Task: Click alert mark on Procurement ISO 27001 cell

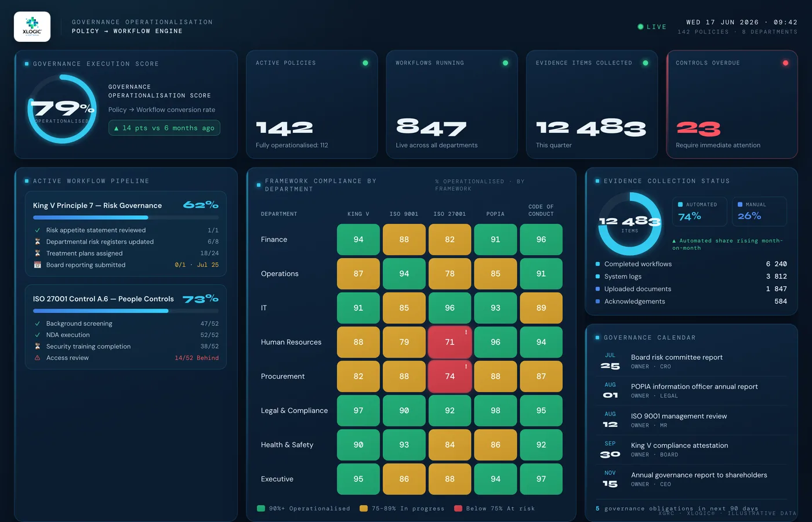Action: [x=466, y=367]
